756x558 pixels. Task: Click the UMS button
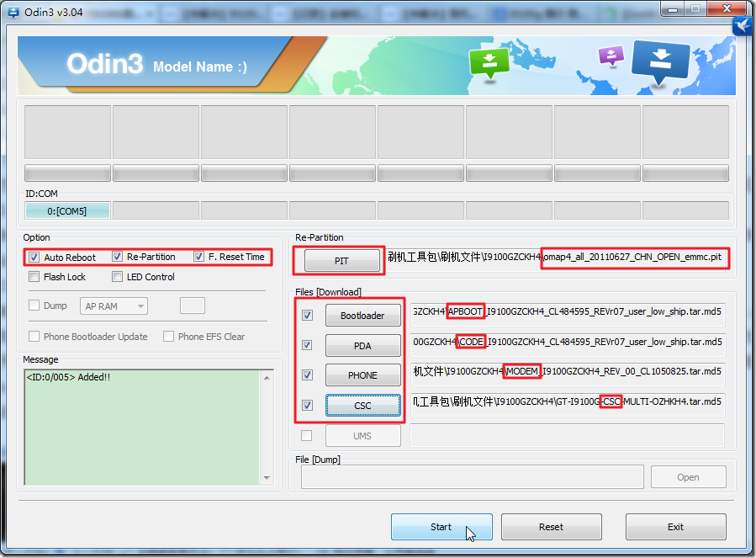coord(362,436)
